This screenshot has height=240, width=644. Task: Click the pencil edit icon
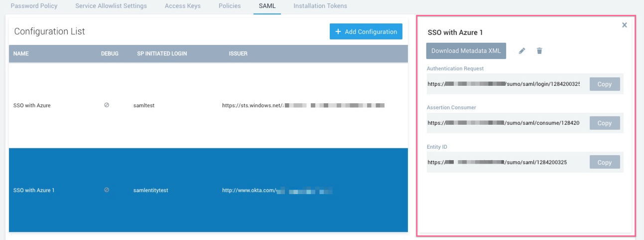coord(522,51)
